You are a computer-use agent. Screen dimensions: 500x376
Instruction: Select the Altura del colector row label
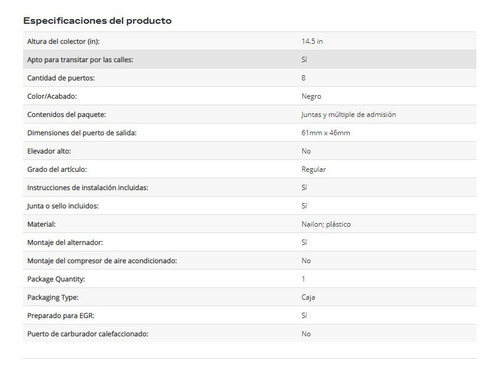[x=63, y=41]
